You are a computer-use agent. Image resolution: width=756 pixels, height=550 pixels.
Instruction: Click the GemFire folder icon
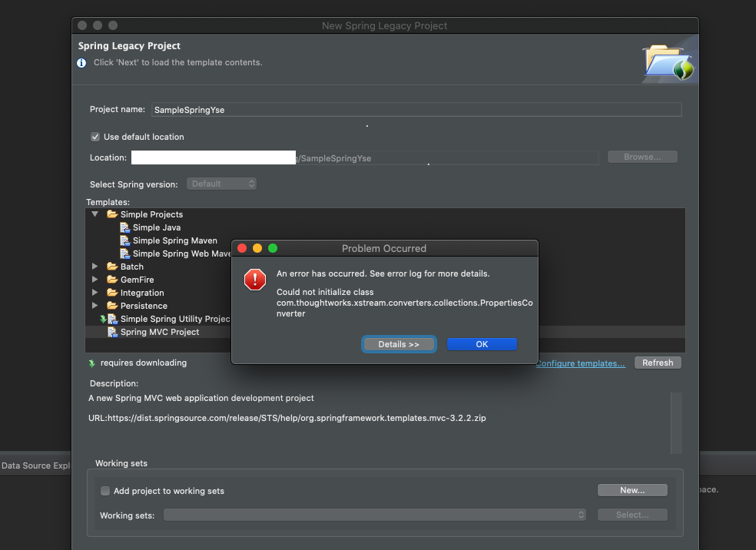112,279
